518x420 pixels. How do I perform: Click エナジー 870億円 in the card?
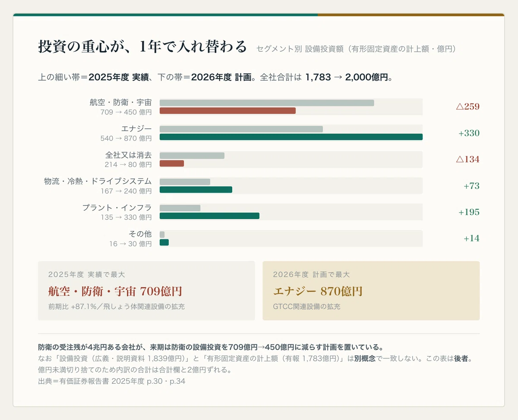coord(318,291)
